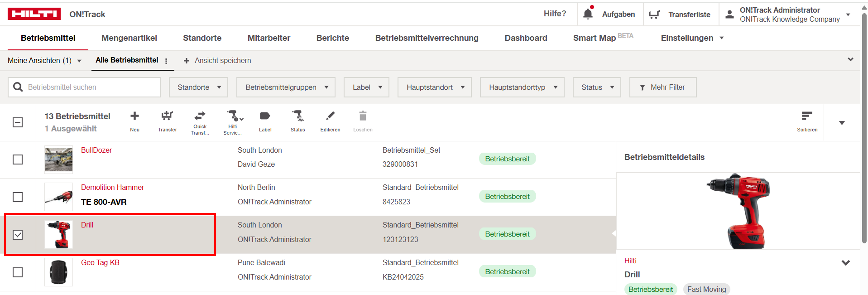Click the Label tag icon
This screenshot has width=868, height=295.
click(x=265, y=116)
